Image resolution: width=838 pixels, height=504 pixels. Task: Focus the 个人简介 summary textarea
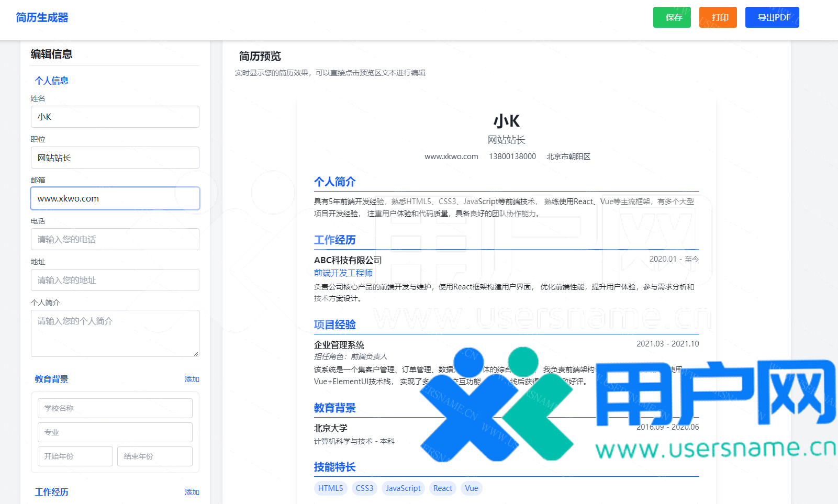[115, 333]
